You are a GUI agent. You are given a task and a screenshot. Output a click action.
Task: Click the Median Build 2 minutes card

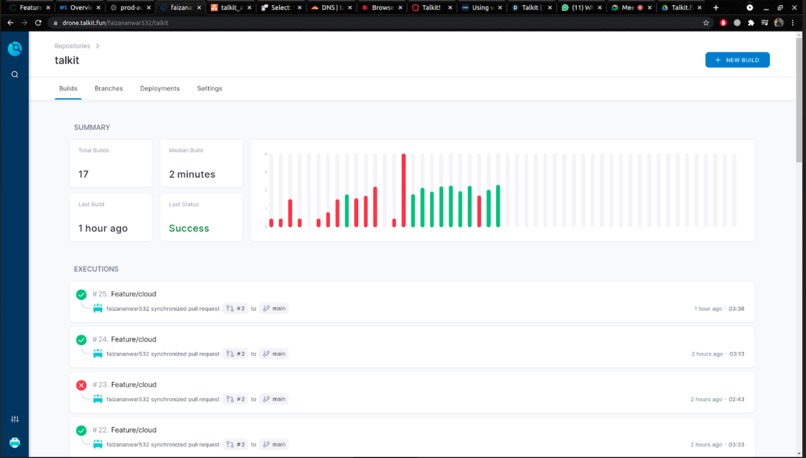(x=202, y=163)
